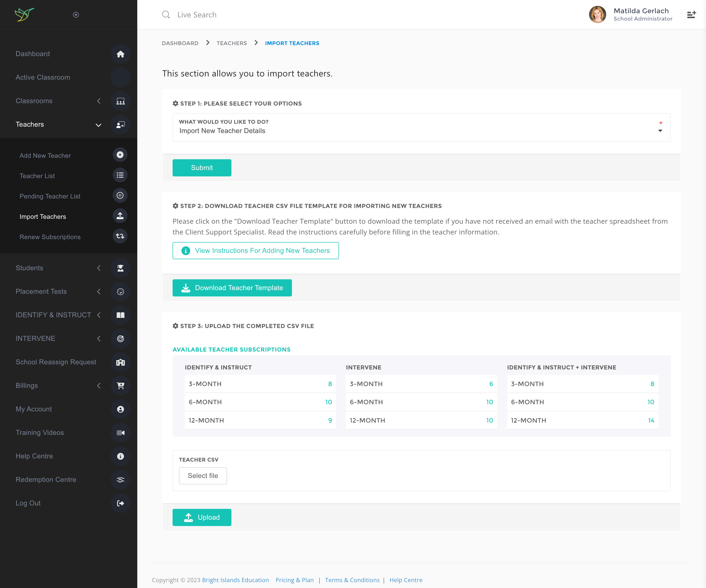Click the Training Videos camera icon

[x=120, y=433]
